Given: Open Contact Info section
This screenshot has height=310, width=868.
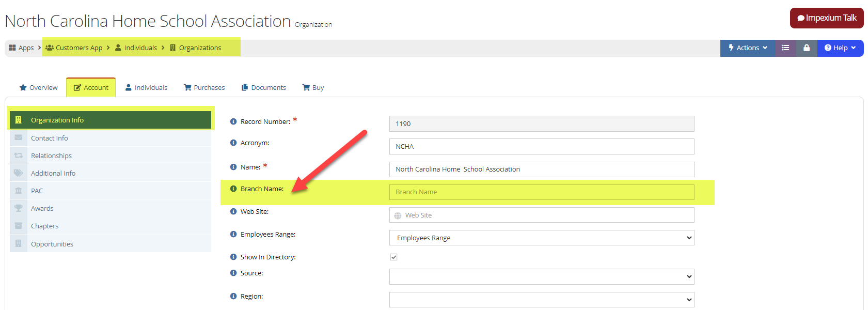Looking at the screenshot, I should (x=111, y=138).
